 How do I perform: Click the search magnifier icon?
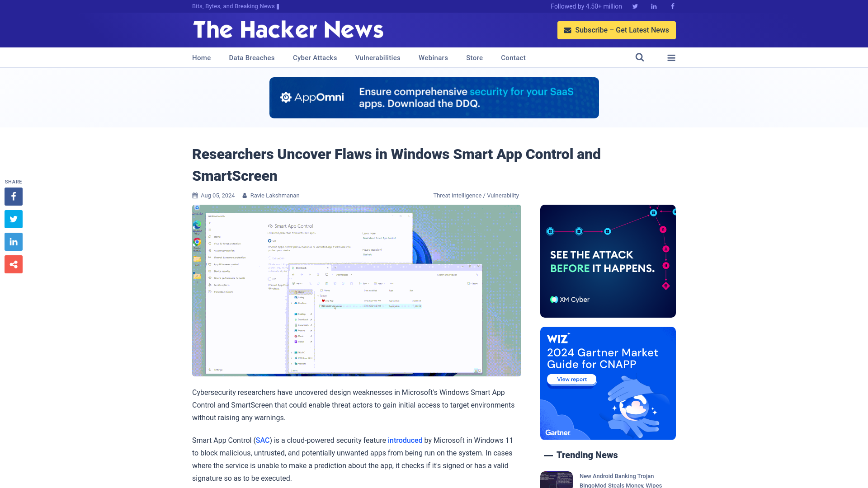tap(640, 57)
